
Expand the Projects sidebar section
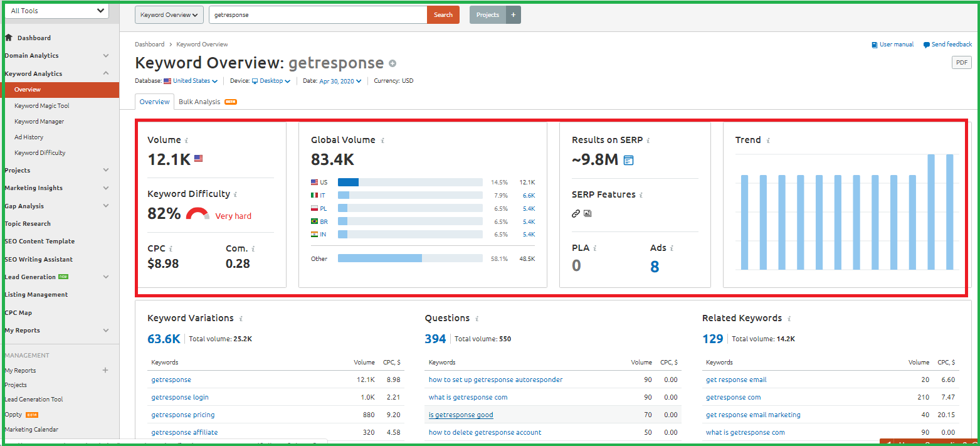tap(106, 170)
